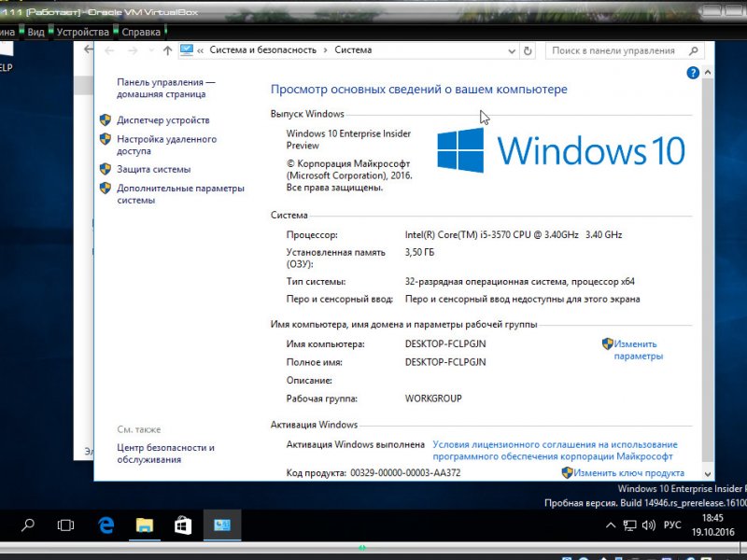The image size is (747, 560).
Task: Open Настройка удаленного доступа
Action: (x=166, y=145)
